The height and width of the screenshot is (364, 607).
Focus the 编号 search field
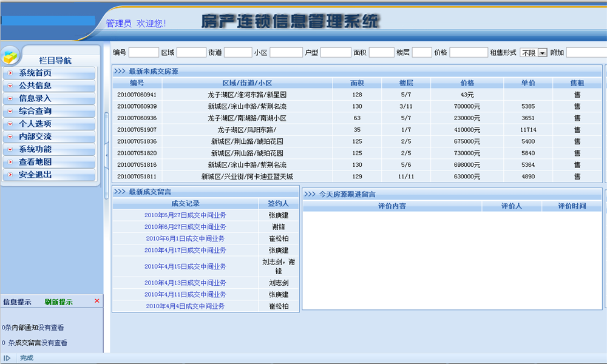click(x=144, y=53)
